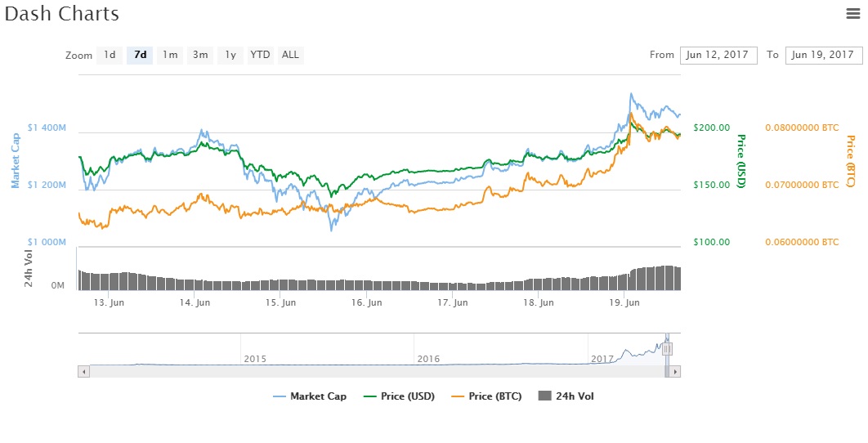The image size is (868, 443).
Task: Click the $1 400M axis value
Action: click(x=47, y=128)
